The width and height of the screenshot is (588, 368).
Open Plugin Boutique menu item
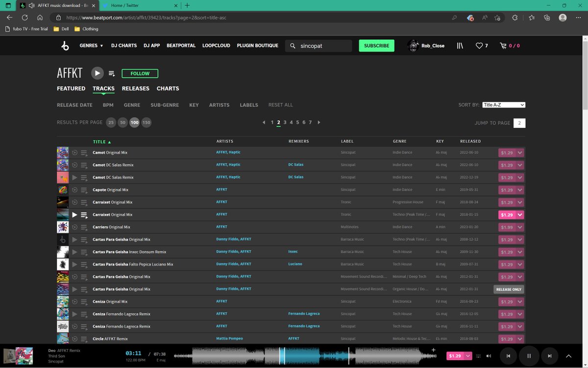[x=257, y=46]
